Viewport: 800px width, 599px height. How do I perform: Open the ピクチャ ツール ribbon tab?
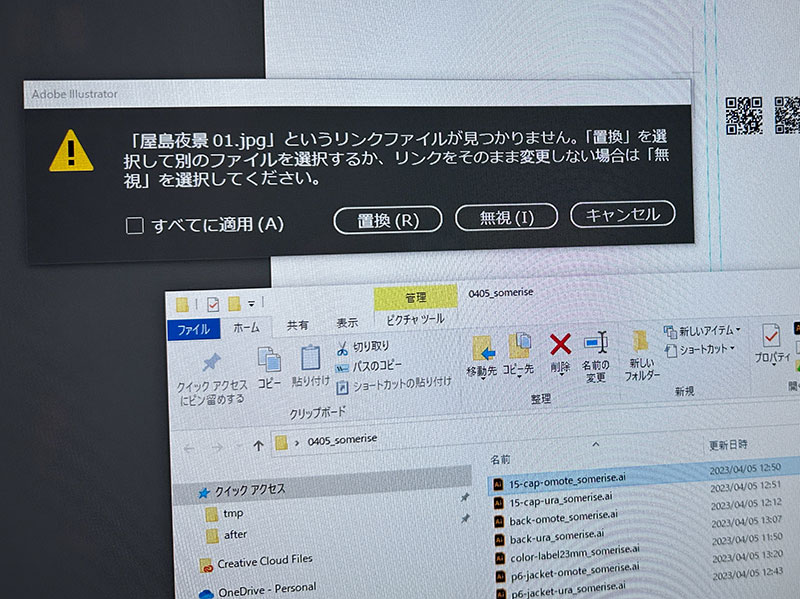click(415, 320)
